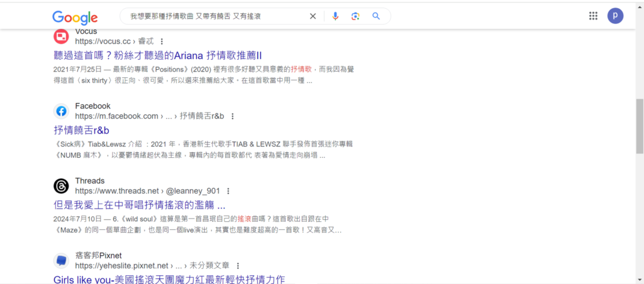The height and width of the screenshot is (284, 644).
Task: Open the Threads post about 中哥 抒情搖滾
Action: point(139,205)
